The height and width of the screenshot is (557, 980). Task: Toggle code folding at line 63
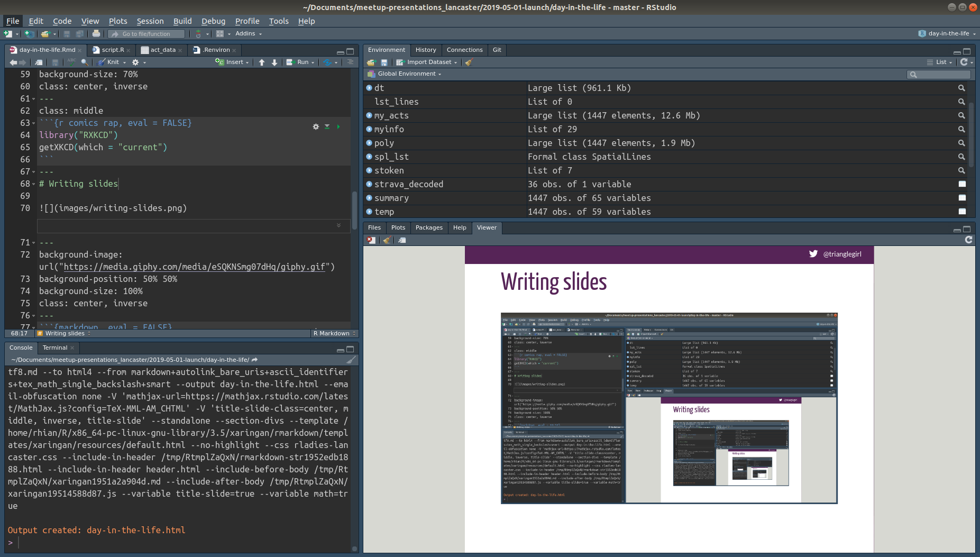(34, 123)
